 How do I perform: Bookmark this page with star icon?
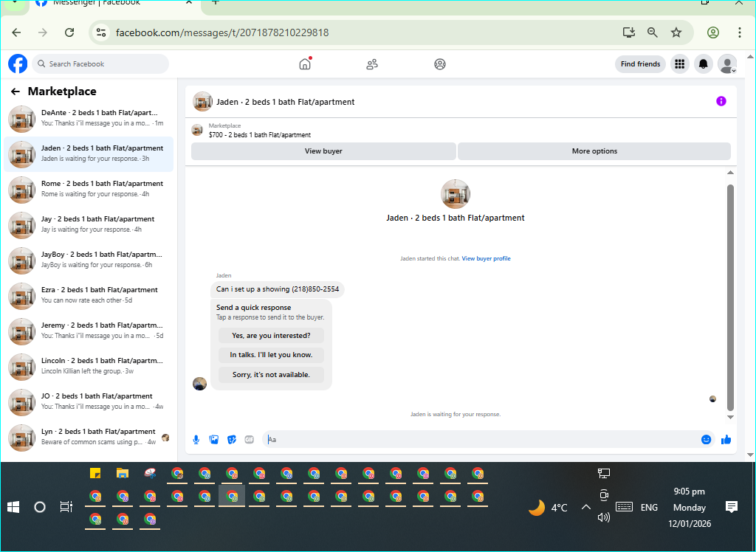(676, 32)
